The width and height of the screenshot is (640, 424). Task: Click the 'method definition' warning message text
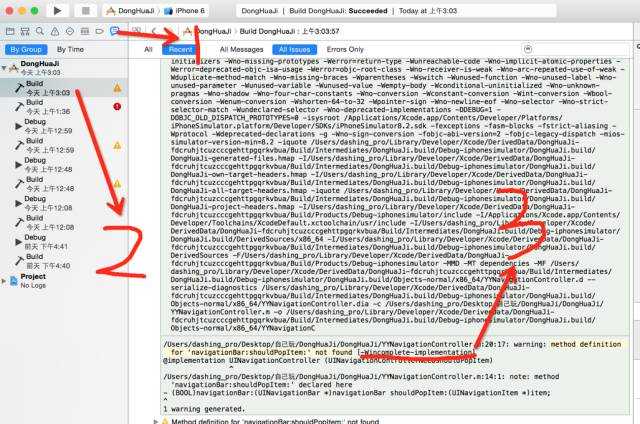[586, 344]
